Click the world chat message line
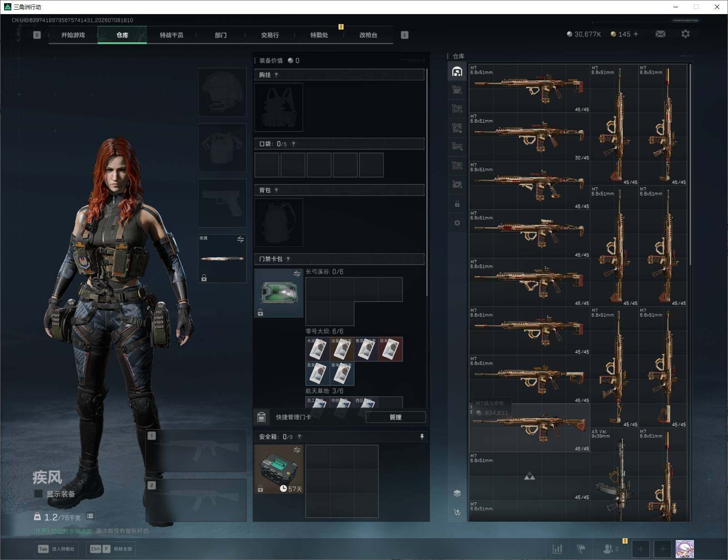 coord(91,531)
